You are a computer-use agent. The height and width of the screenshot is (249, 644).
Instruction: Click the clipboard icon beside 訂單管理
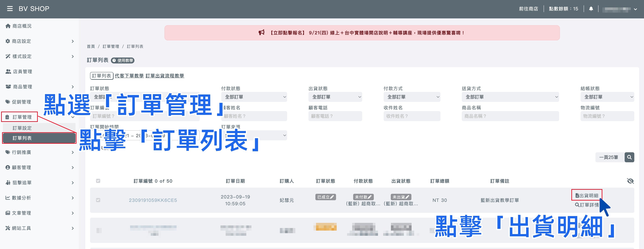click(7, 117)
